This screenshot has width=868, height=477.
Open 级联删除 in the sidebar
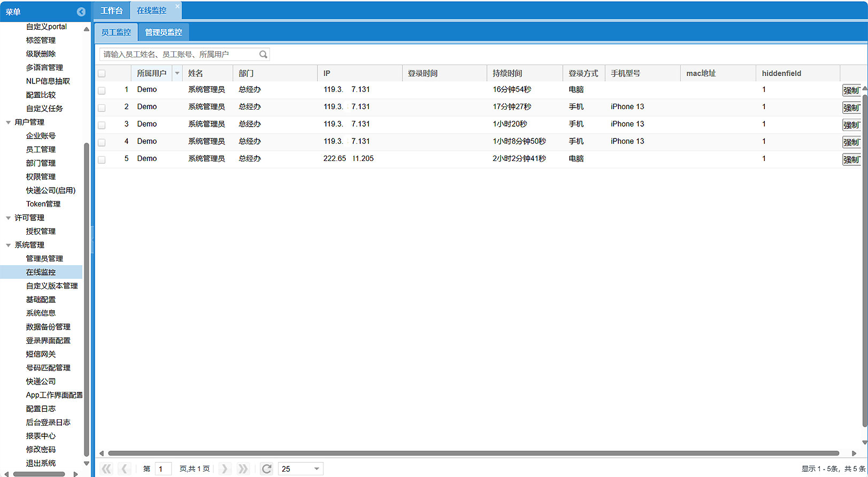click(41, 54)
